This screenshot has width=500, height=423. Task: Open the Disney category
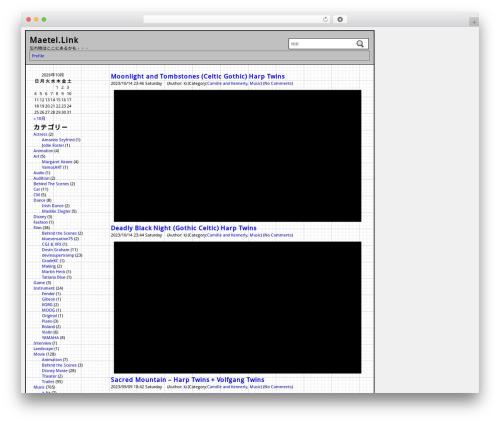click(40, 217)
